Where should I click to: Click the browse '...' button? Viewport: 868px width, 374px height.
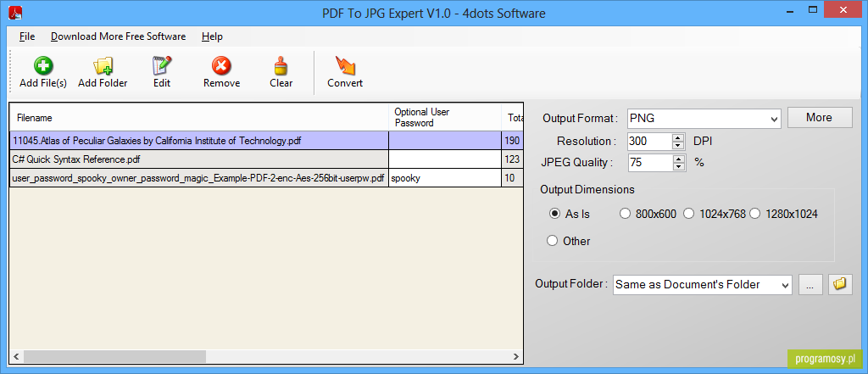(810, 285)
